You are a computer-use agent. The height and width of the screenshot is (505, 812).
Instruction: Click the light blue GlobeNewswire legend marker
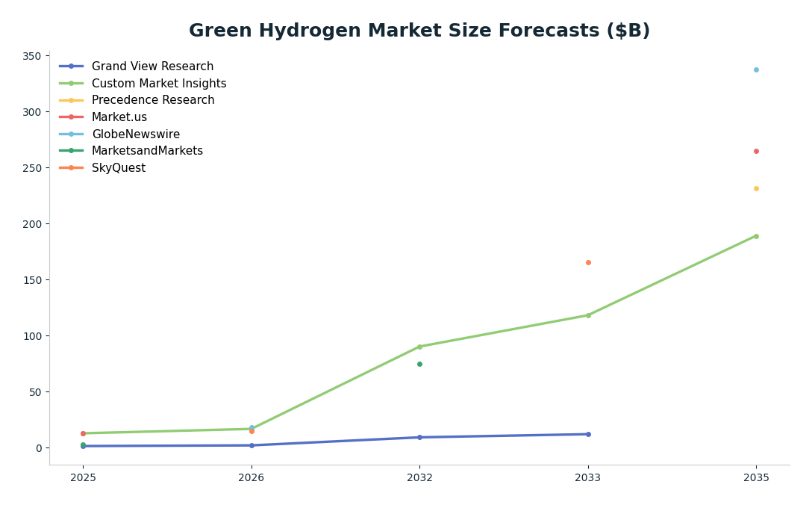tap(72, 134)
